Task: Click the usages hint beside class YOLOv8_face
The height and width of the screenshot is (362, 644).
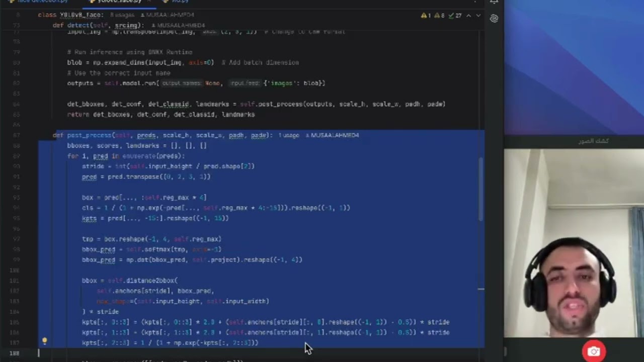Action: click(122, 15)
